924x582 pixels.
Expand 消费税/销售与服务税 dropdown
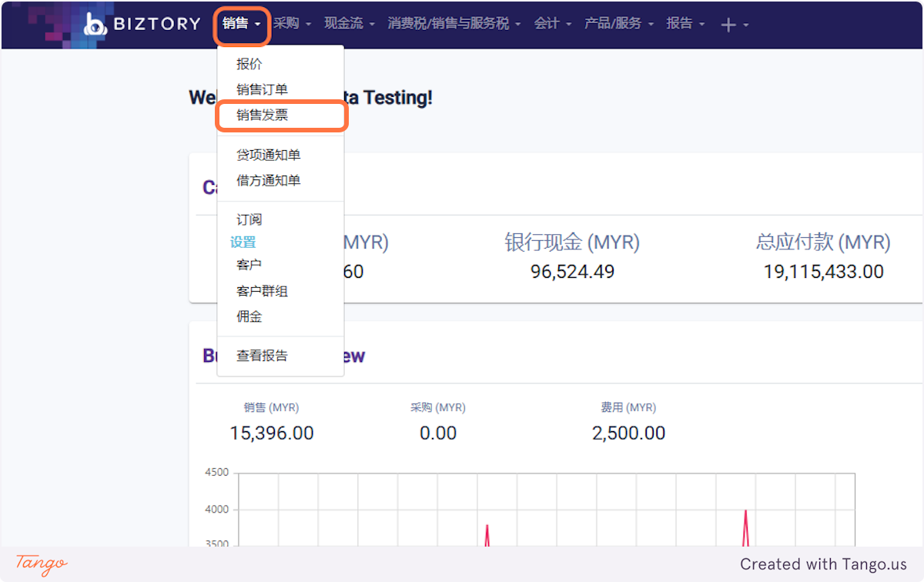454,24
